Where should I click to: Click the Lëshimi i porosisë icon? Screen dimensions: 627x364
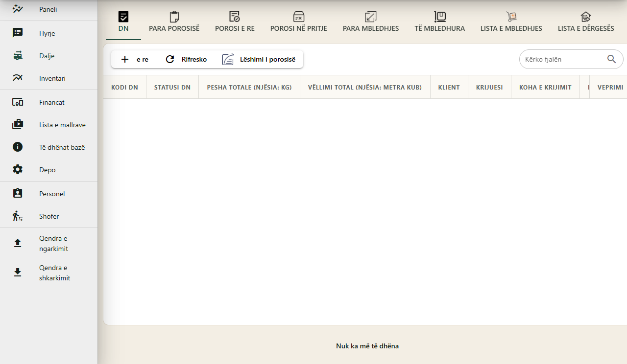coord(228,59)
